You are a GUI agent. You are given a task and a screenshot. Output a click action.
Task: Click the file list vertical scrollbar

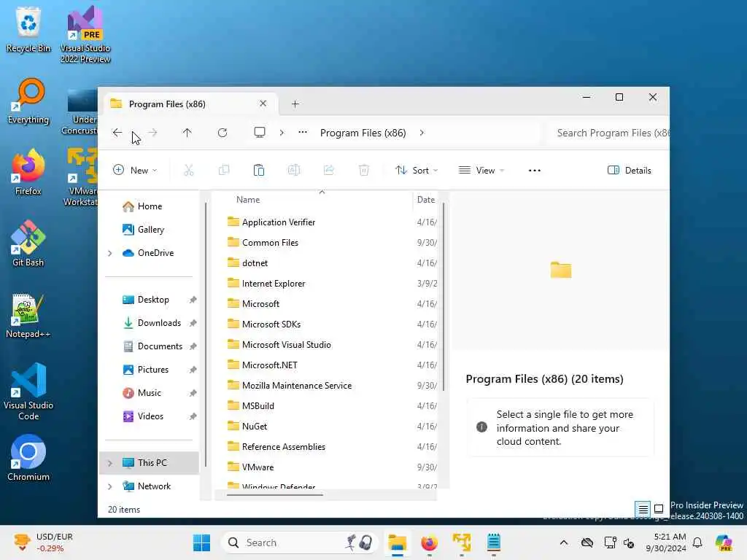[x=444, y=297]
